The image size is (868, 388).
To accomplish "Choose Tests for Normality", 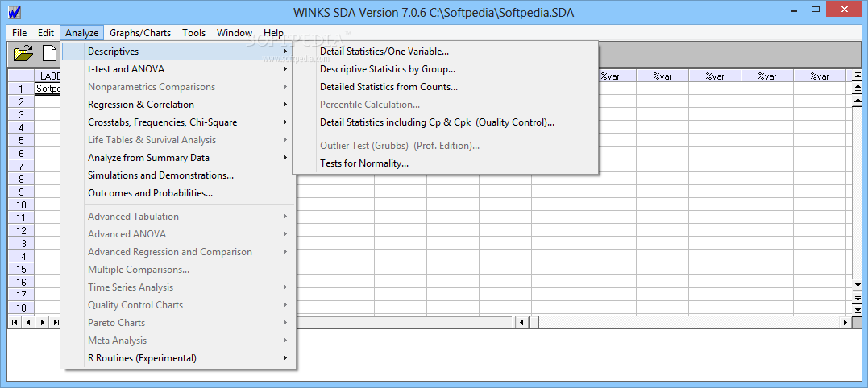I will tap(445, 163).
